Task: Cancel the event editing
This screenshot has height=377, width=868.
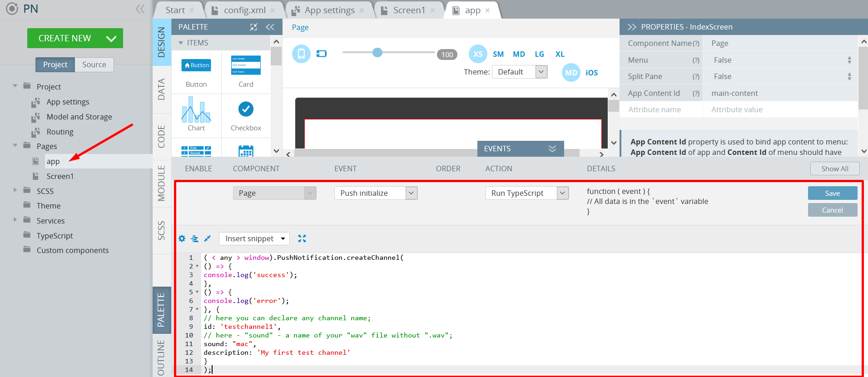Action: point(832,210)
